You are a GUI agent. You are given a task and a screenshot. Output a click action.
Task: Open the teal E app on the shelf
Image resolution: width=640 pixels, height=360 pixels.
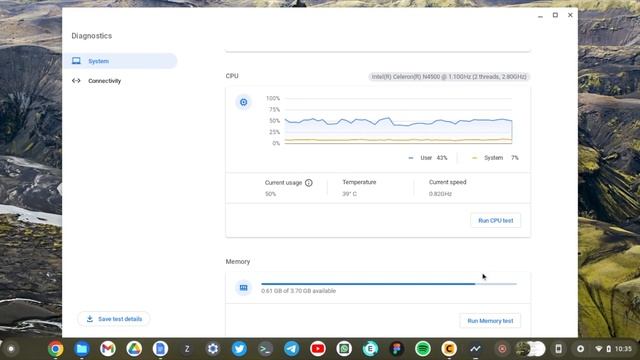tap(370, 349)
